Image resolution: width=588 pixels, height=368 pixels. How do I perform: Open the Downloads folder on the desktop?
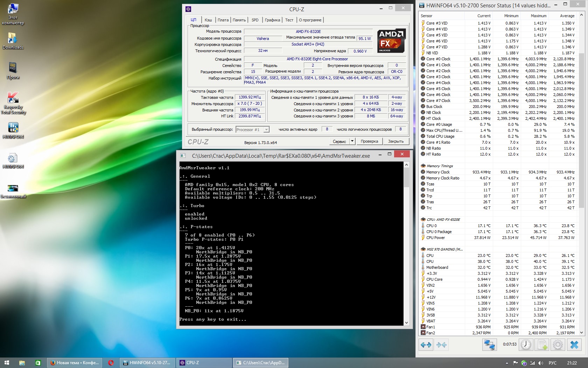tap(13, 41)
